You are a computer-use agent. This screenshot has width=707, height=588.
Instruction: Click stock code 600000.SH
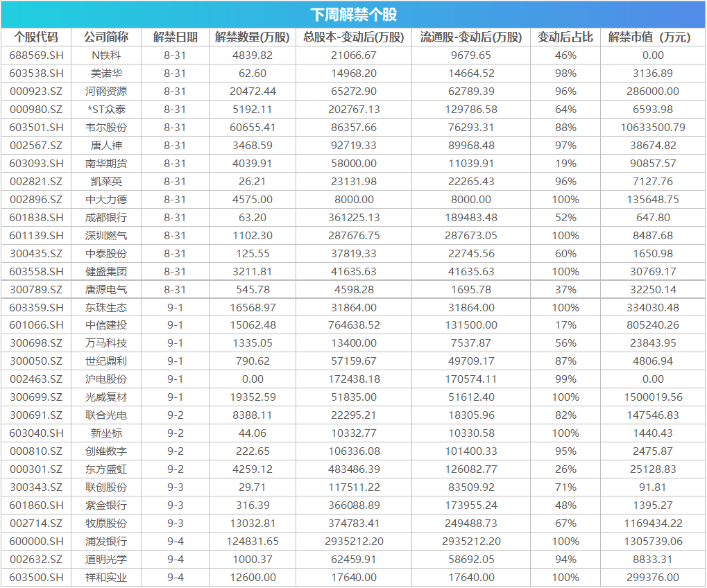click(x=36, y=542)
